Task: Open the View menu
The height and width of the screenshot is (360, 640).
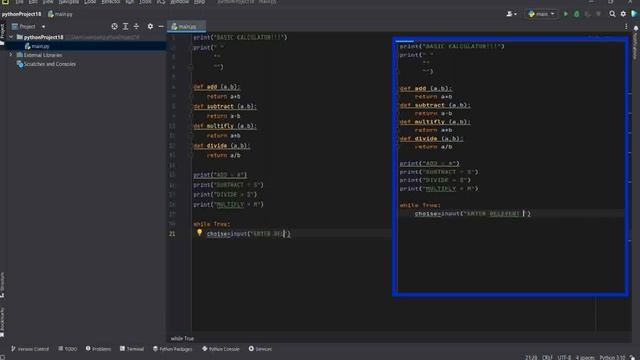Action: (x=48, y=2)
